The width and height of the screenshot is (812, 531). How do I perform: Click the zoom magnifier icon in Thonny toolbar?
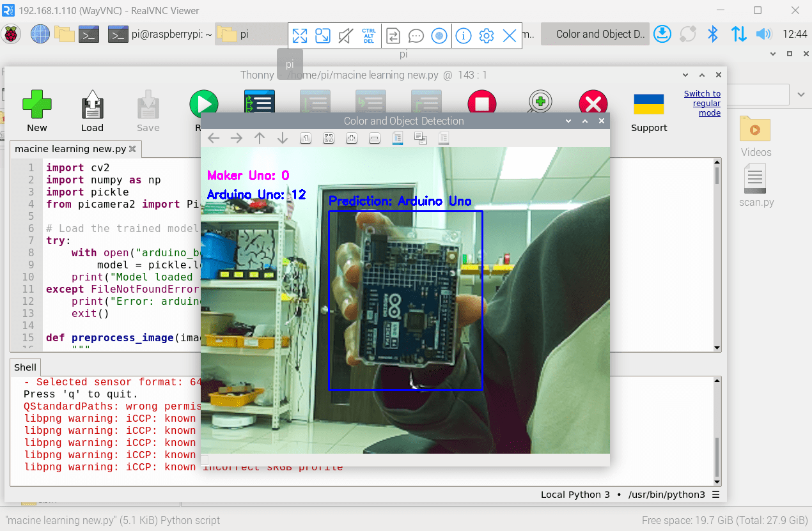pos(540,103)
